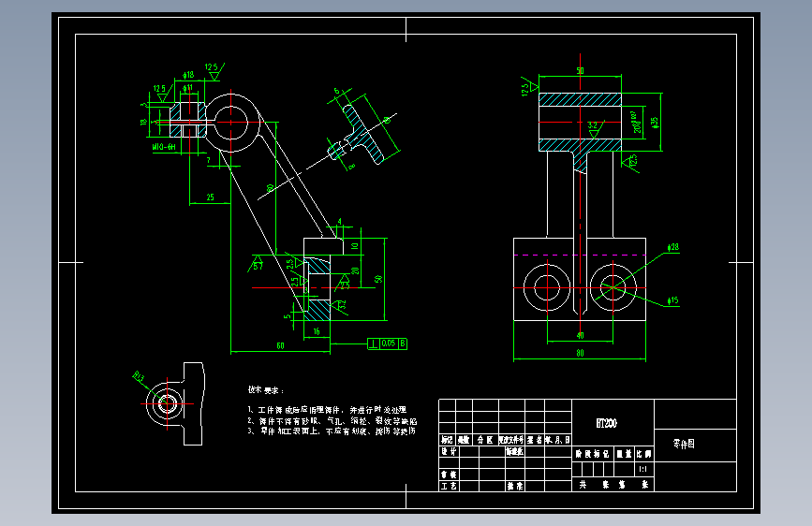Select the 签名 header cell
Image resolution: width=812 pixels, height=526 pixels.
click(535, 440)
